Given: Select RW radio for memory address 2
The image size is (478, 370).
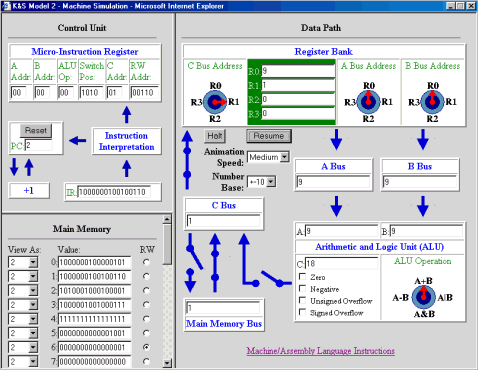Looking at the screenshot, I should click(x=146, y=291).
